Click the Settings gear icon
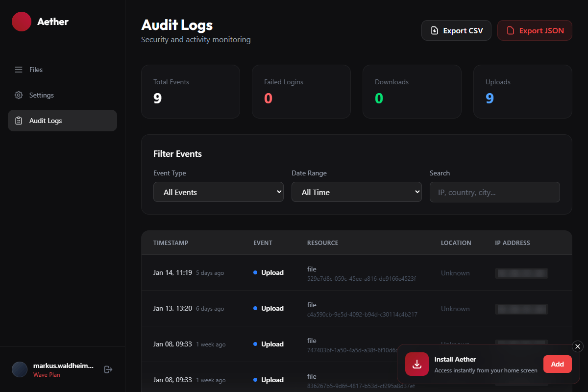 [19, 95]
